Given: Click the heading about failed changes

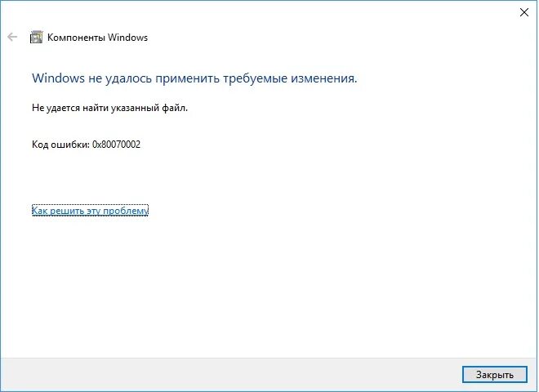Looking at the screenshot, I should click(x=194, y=78).
